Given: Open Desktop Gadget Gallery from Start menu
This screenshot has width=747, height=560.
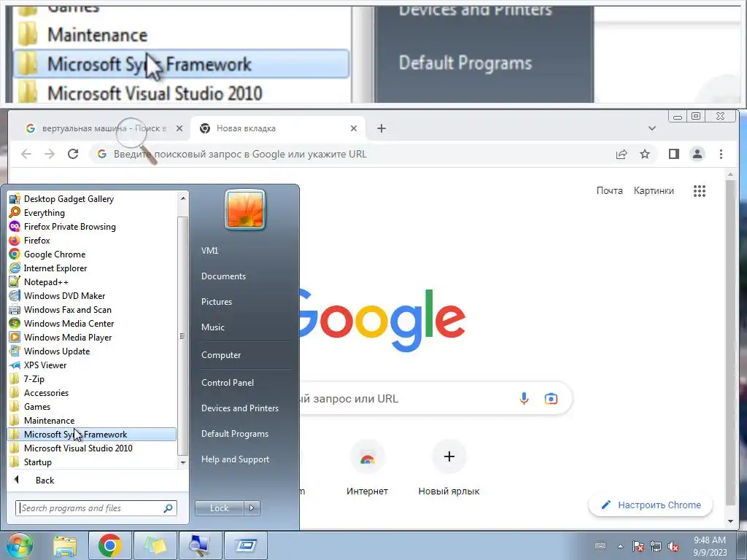Looking at the screenshot, I should coord(91,199).
